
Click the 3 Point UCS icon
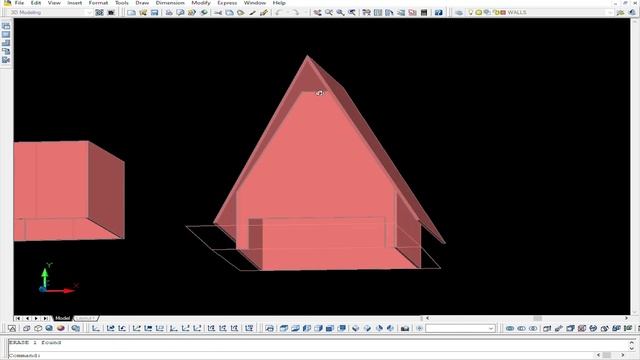point(197,328)
